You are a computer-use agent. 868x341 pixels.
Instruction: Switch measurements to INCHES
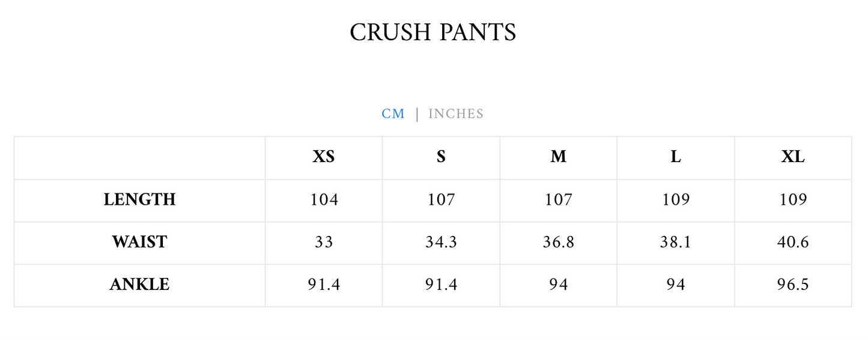coord(456,114)
